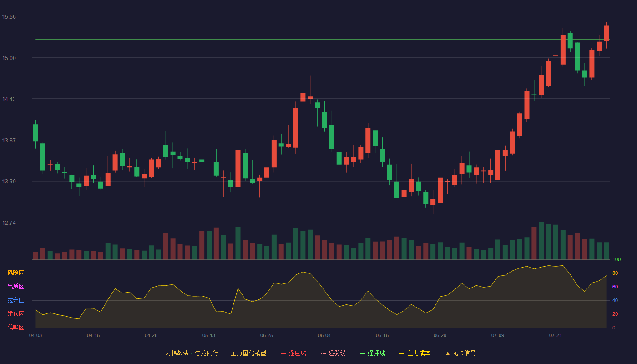Toggle the 主力成本 legend series
The image size is (637, 364).
tap(415, 353)
